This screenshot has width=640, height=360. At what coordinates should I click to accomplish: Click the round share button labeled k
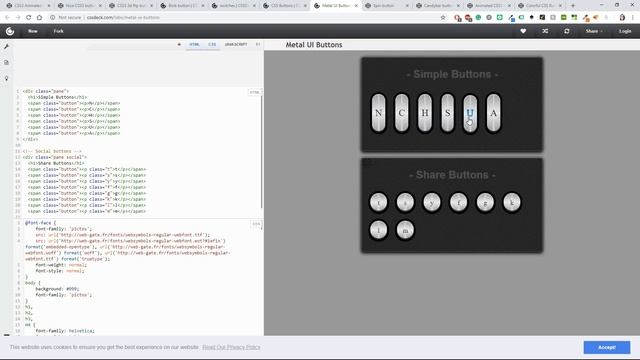coord(512,202)
